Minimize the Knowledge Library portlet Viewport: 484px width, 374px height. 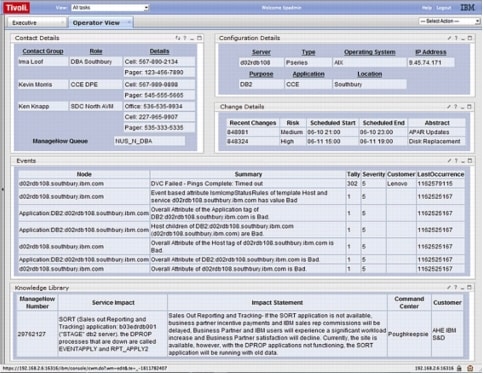[x=463, y=288]
